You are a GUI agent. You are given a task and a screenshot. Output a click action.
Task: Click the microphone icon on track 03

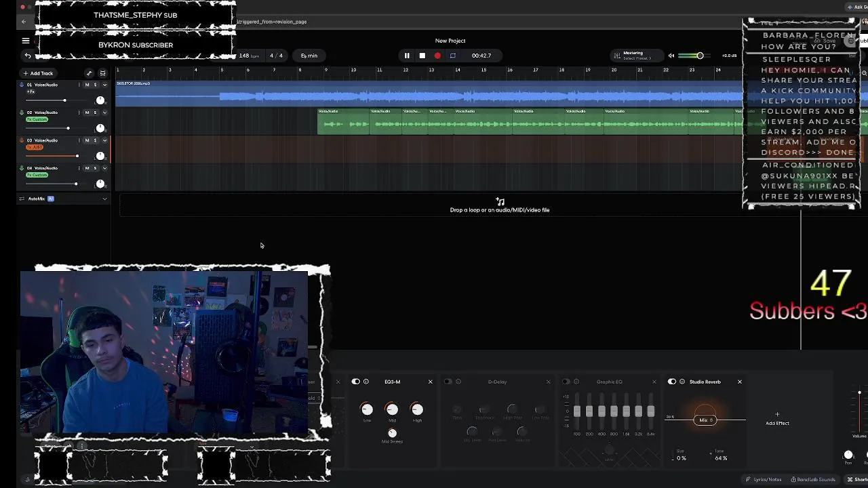pos(22,140)
